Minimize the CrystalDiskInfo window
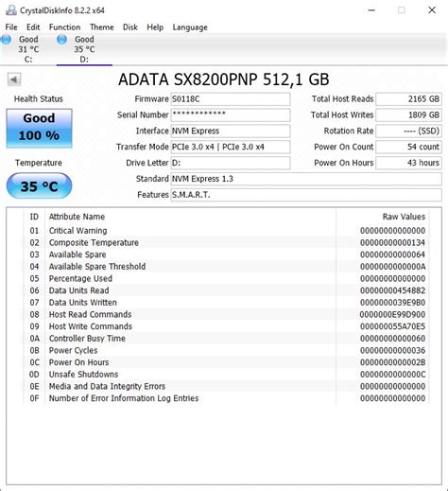Image resolution: width=448 pixels, height=491 pixels. click(371, 10)
